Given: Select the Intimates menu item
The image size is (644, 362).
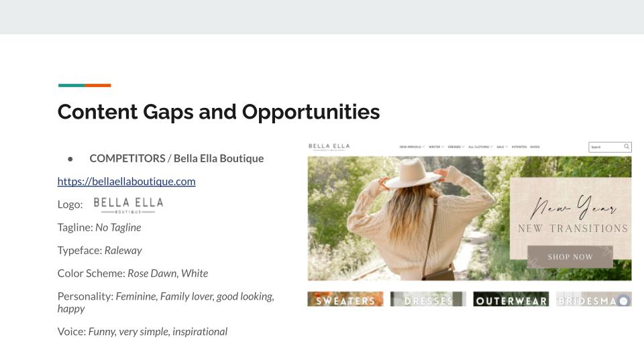Looking at the screenshot, I should coord(519,147).
